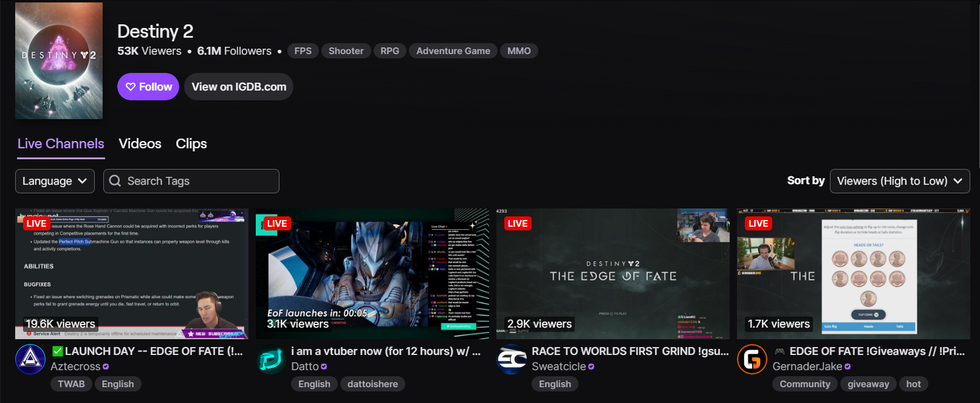Click Aztecross channel name
Viewport: 980px width, 403px height.
75,367
